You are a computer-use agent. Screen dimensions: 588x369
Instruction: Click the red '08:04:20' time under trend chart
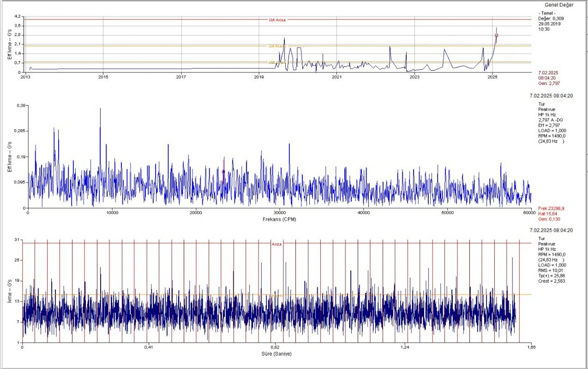point(547,78)
